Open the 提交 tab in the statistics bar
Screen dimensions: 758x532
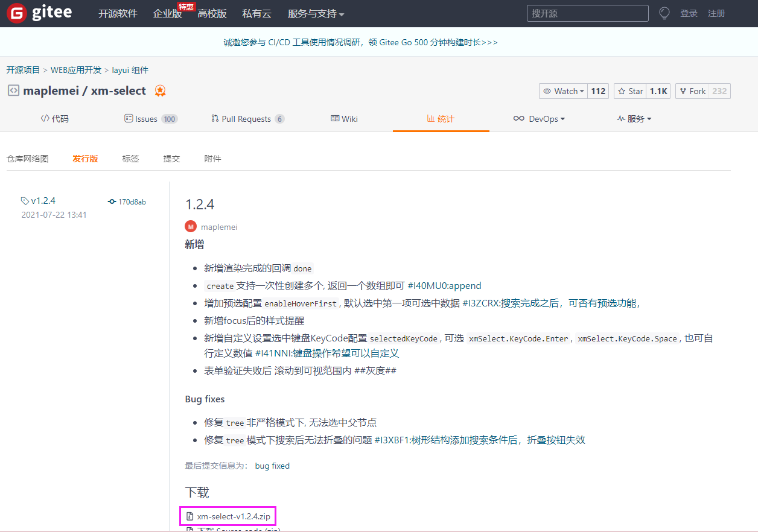pos(171,158)
